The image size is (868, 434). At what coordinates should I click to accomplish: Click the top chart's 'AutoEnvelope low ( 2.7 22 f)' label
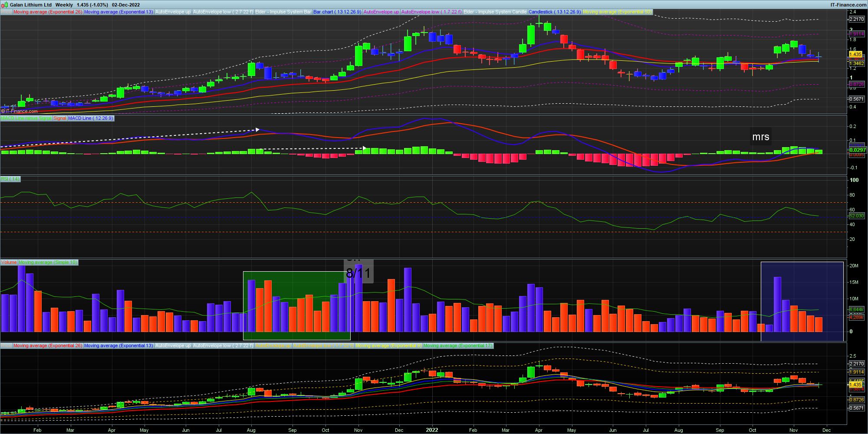pyautogui.click(x=223, y=12)
